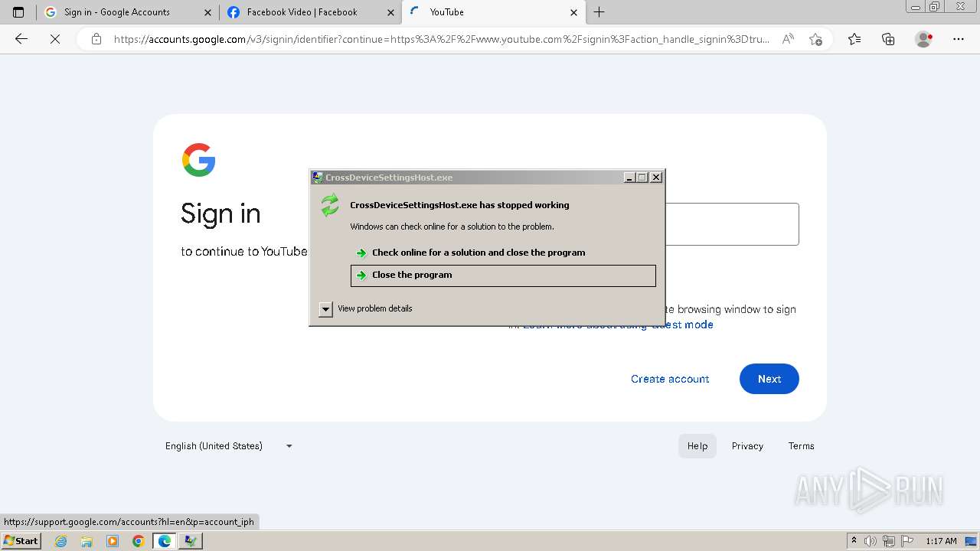Open Read aloud from address bar
Image resolution: width=980 pixels, height=551 pixels.
[x=788, y=39]
